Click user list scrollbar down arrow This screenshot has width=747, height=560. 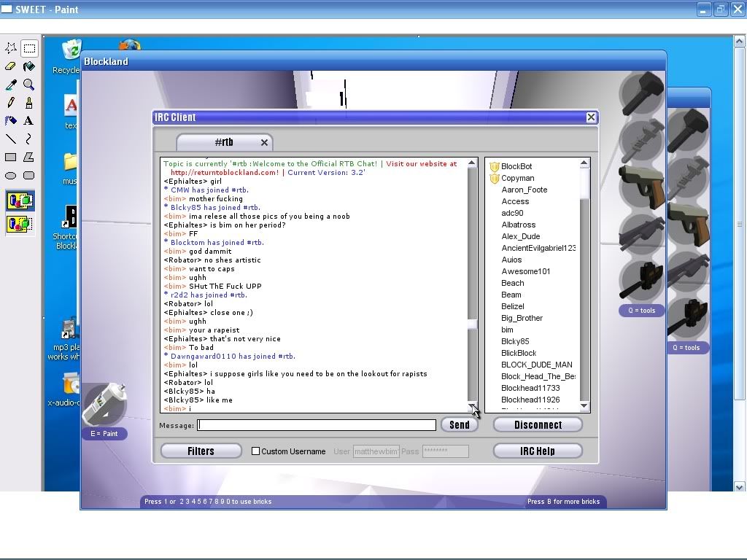pyautogui.click(x=584, y=406)
